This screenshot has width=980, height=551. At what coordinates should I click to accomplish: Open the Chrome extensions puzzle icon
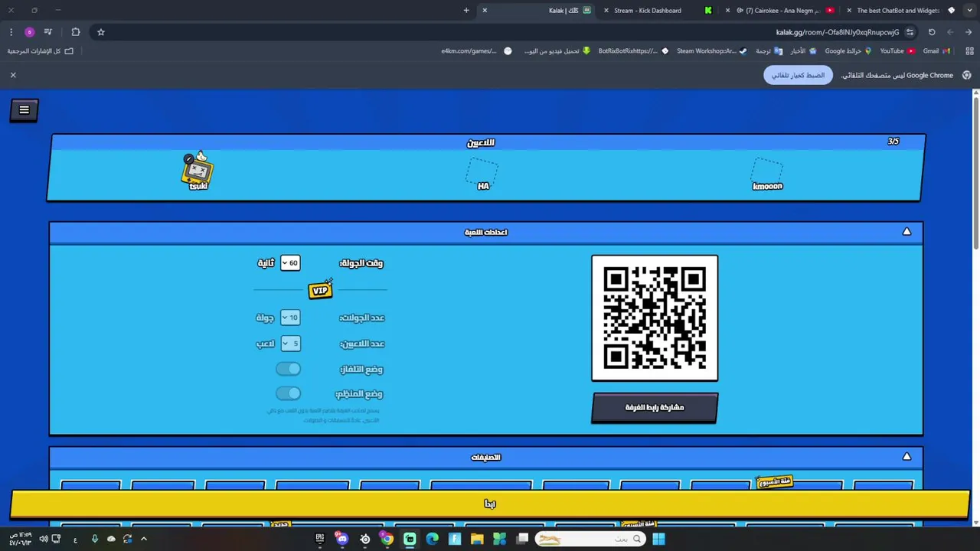[x=76, y=32]
